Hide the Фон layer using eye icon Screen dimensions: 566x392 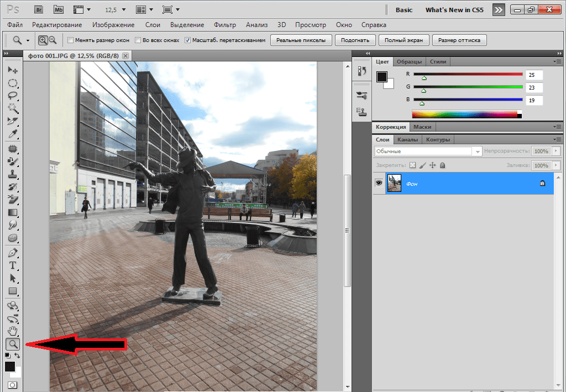click(379, 182)
